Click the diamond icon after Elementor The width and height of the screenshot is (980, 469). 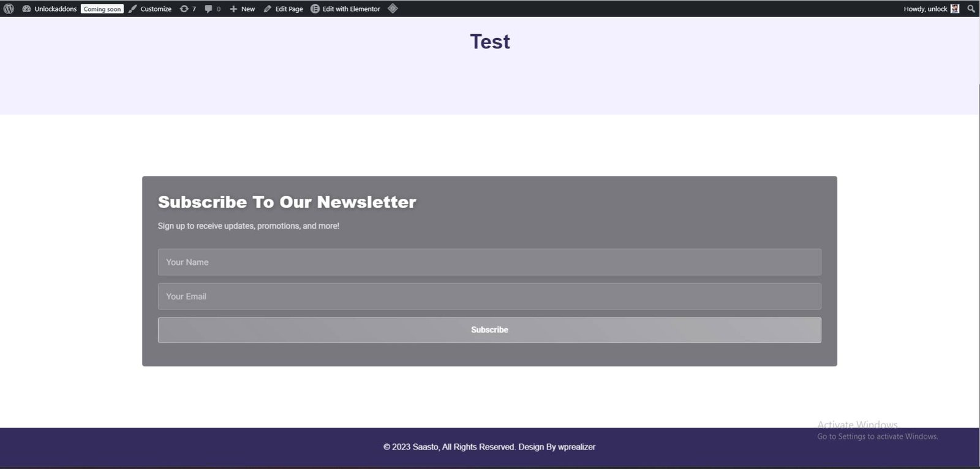(393, 9)
